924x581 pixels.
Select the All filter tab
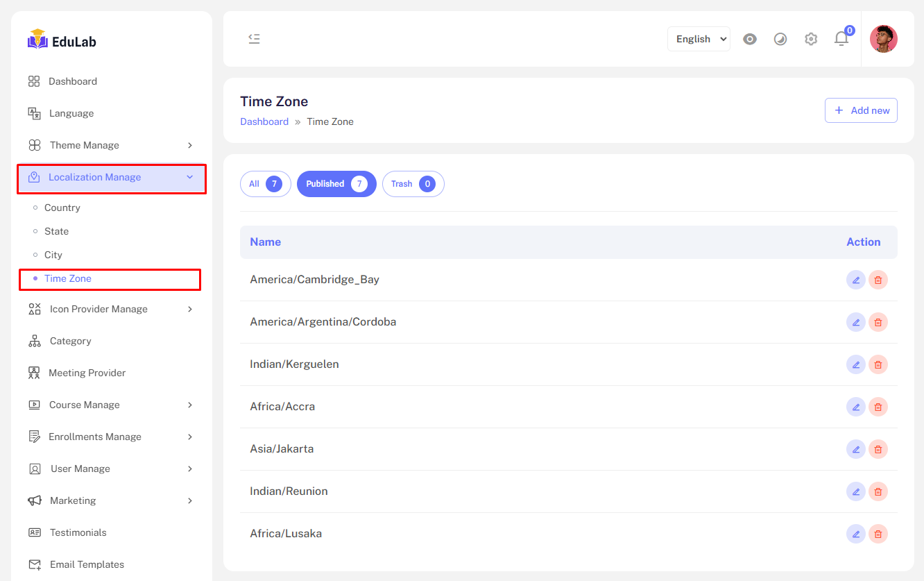coord(265,184)
